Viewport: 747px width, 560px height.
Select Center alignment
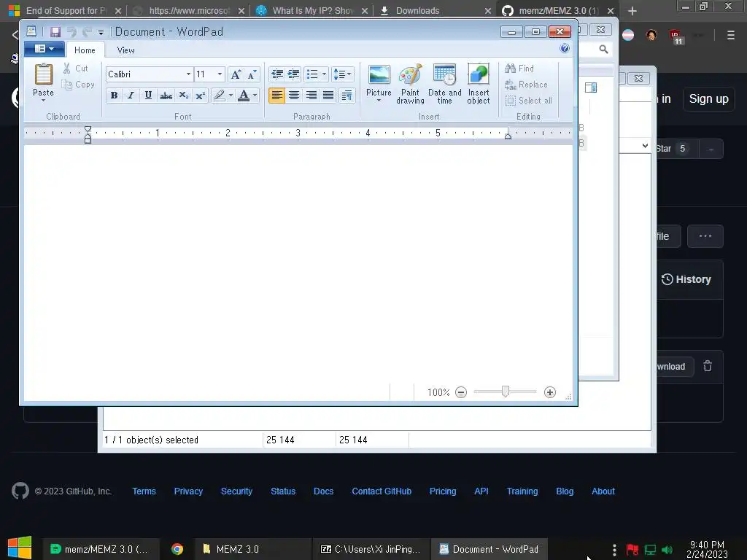coord(294,96)
